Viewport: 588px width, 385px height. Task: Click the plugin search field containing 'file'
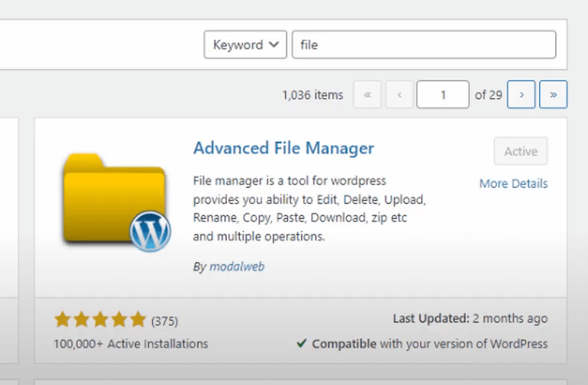(x=424, y=45)
